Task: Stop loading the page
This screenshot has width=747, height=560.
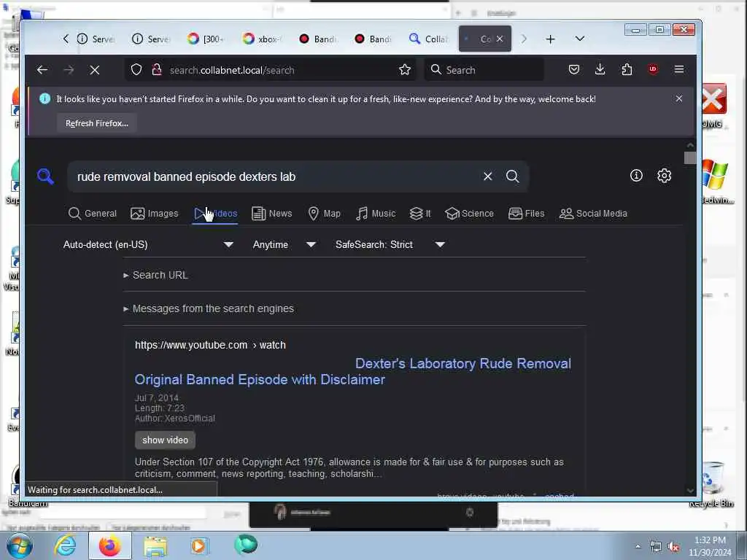Action: pyautogui.click(x=95, y=70)
